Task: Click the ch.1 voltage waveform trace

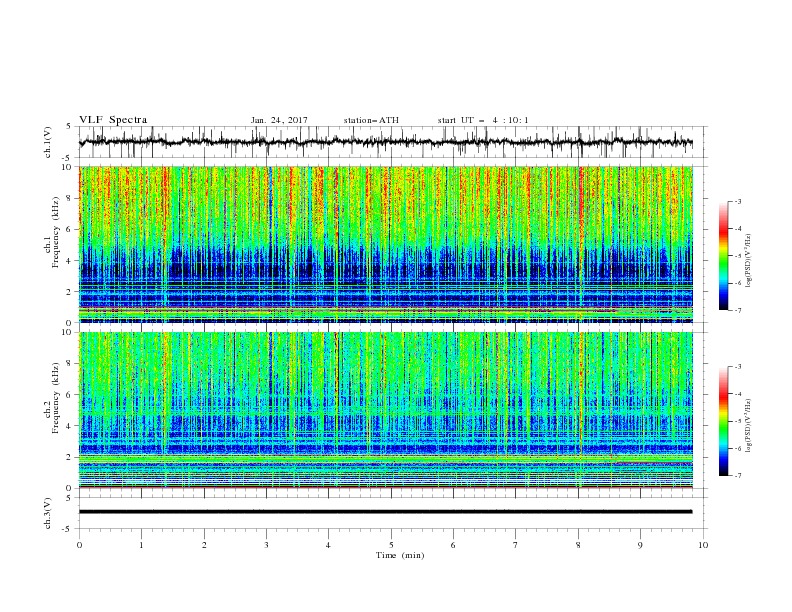Action: 385,142
